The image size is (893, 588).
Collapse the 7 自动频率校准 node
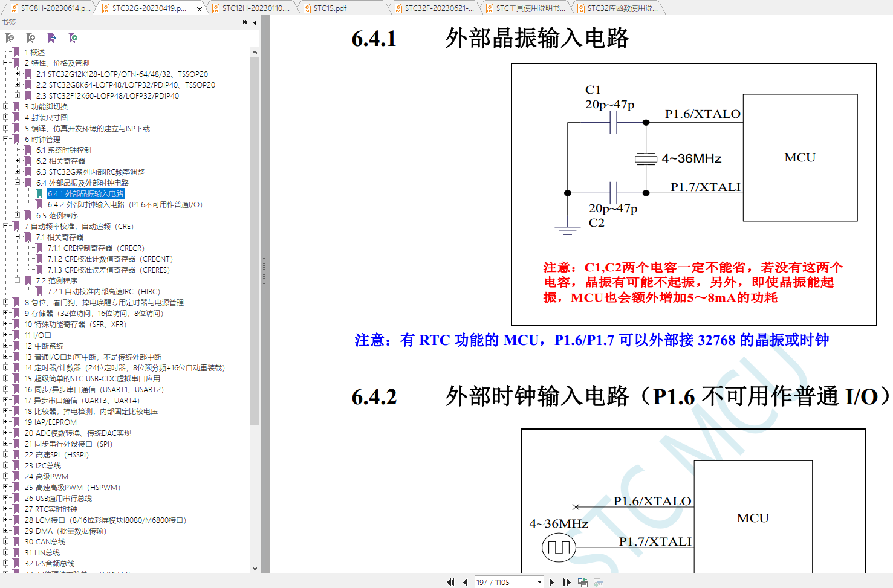[6, 226]
